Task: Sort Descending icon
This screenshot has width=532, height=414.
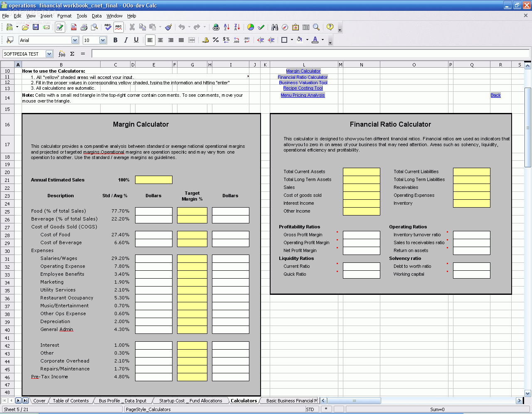Action: [237, 27]
